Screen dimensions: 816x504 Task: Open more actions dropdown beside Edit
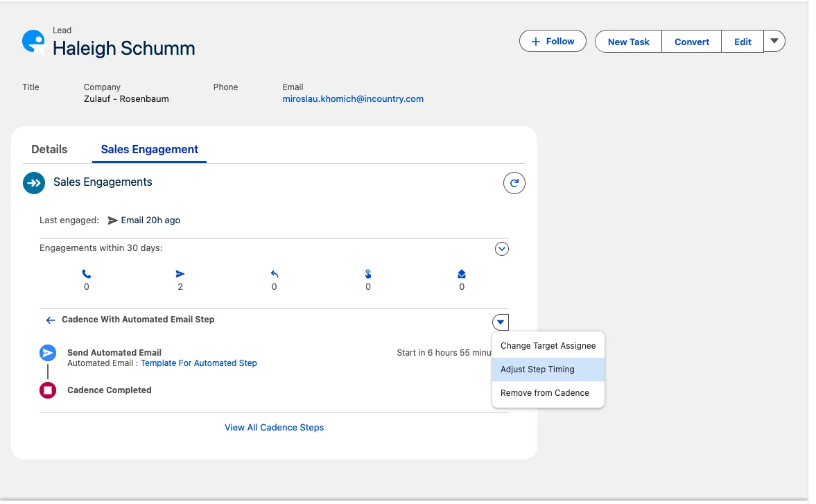pos(774,42)
